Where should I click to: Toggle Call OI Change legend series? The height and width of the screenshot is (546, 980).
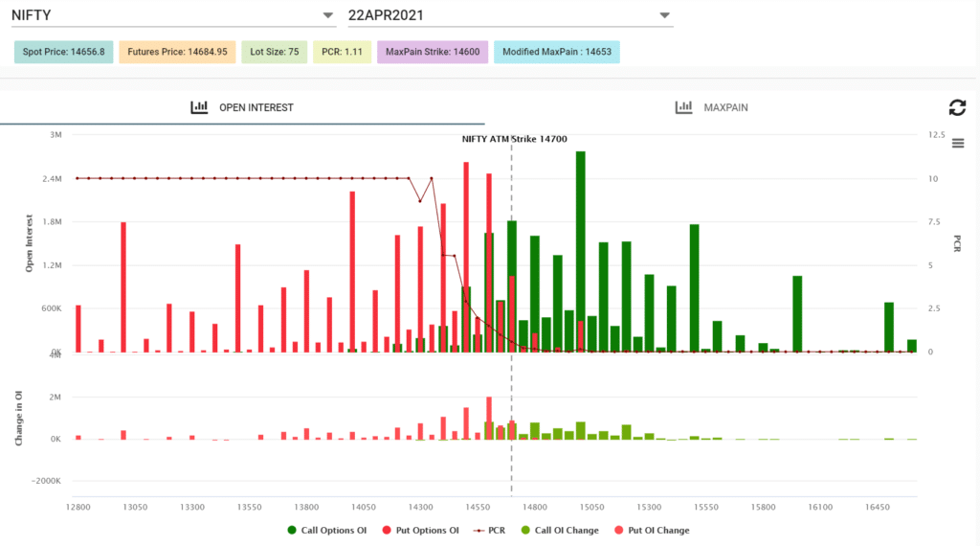pos(560,531)
